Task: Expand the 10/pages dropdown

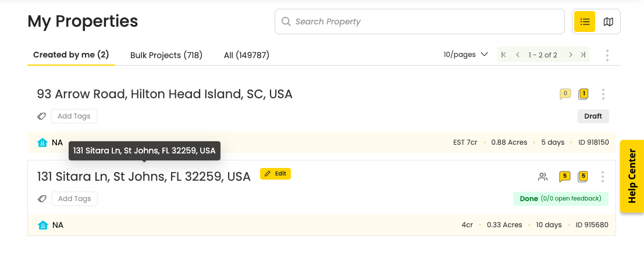Action: pos(465,55)
